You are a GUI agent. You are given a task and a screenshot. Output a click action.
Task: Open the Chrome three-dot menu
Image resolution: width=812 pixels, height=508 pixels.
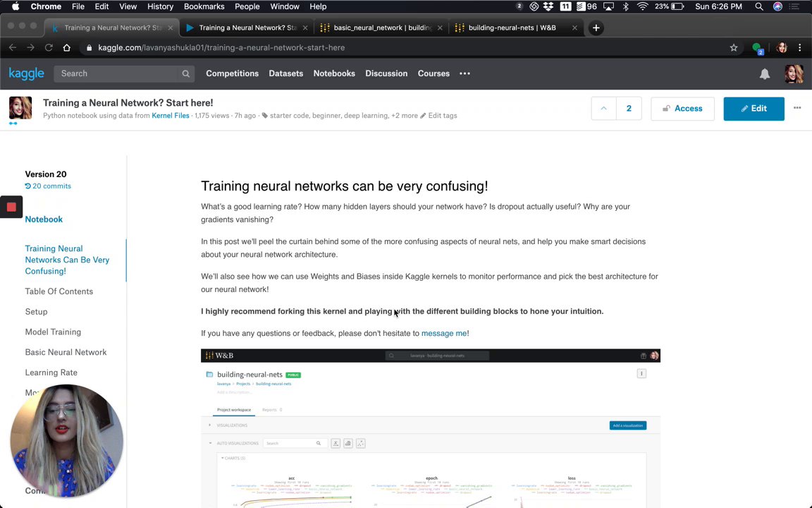click(799, 48)
